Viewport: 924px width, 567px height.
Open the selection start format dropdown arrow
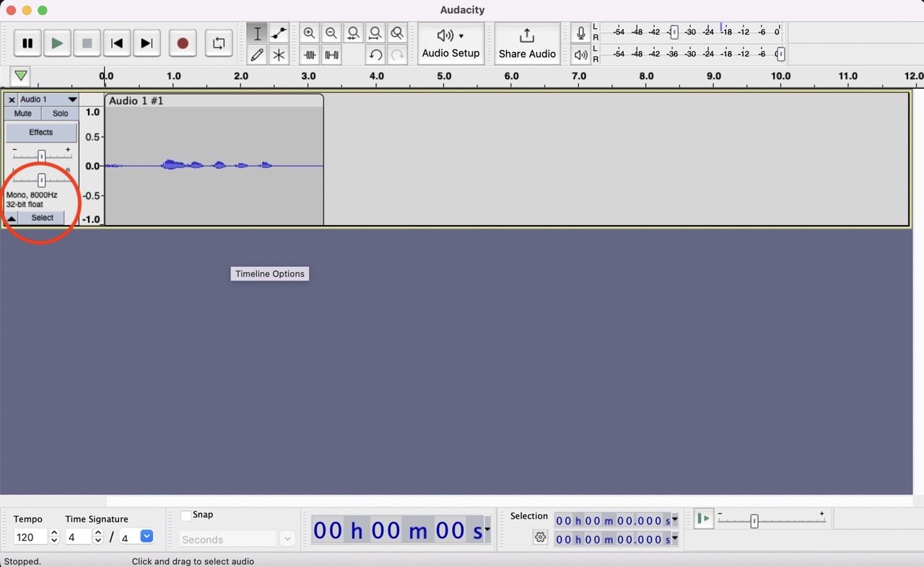point(675,519)
